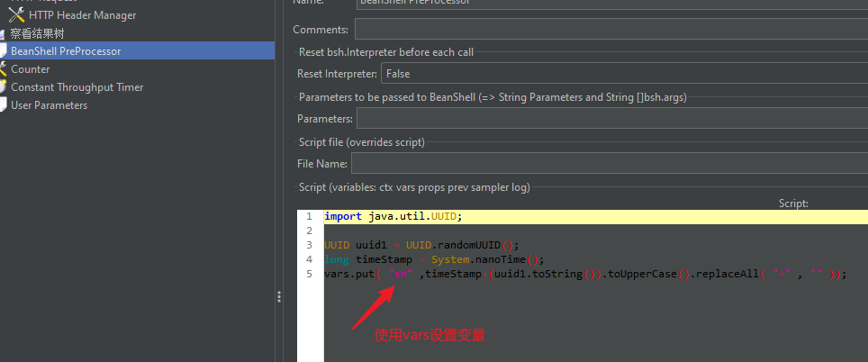Click the replaceAll call in line 5
868x362 pixels.
click(x=771, y=274)
